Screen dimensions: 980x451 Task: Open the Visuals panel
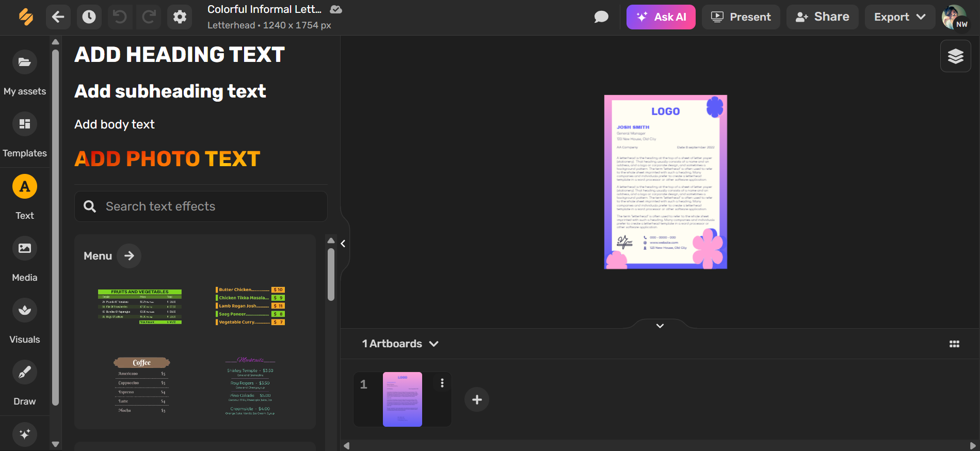25,321
